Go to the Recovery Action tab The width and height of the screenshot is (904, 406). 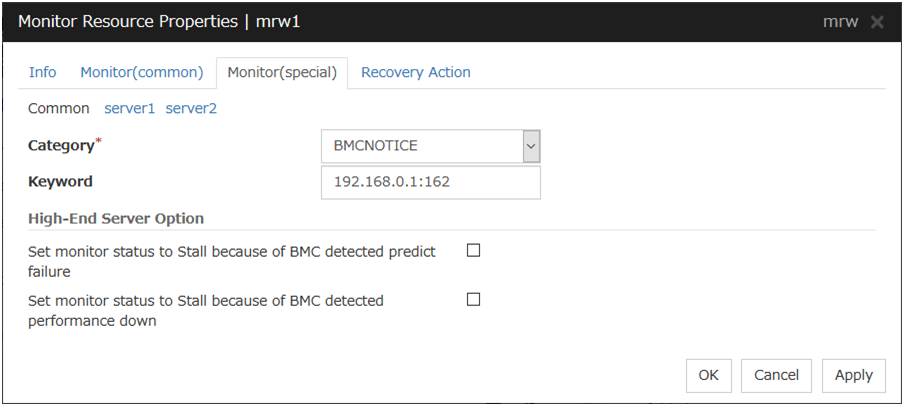pyautogui.click(x=416, y=72)
